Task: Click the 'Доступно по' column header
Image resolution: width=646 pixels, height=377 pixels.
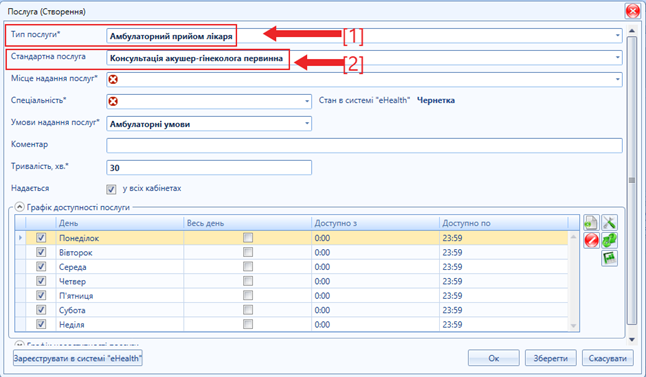Action: click(x=503, y=223)
